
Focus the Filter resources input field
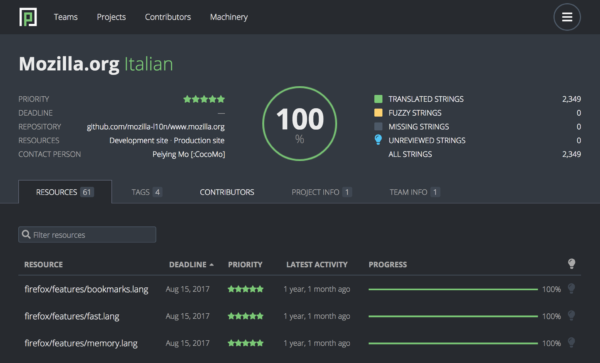[x=87, y=234]
